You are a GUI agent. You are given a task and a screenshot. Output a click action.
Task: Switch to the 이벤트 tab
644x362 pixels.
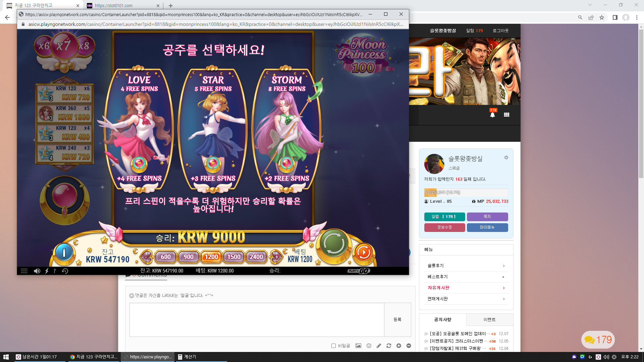pyautogui.click(x=490, y=320)
